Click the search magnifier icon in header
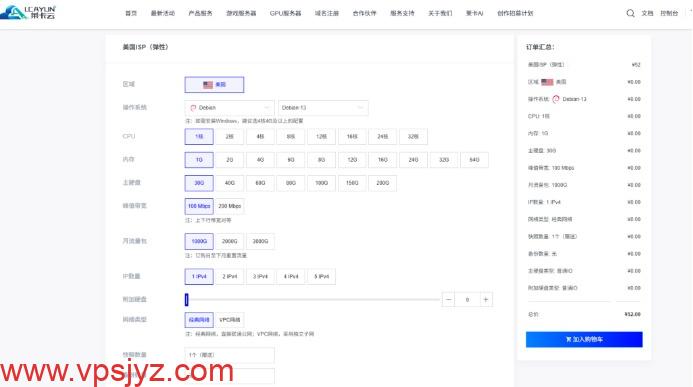The height and width of the screenshot is (387, 693). 630,13
